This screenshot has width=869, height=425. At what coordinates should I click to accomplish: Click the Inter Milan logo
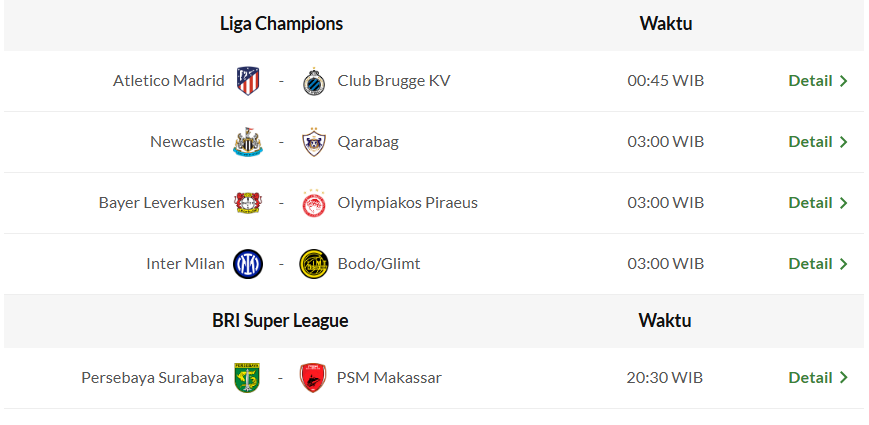pyautogui.click(x=248, y=264)
